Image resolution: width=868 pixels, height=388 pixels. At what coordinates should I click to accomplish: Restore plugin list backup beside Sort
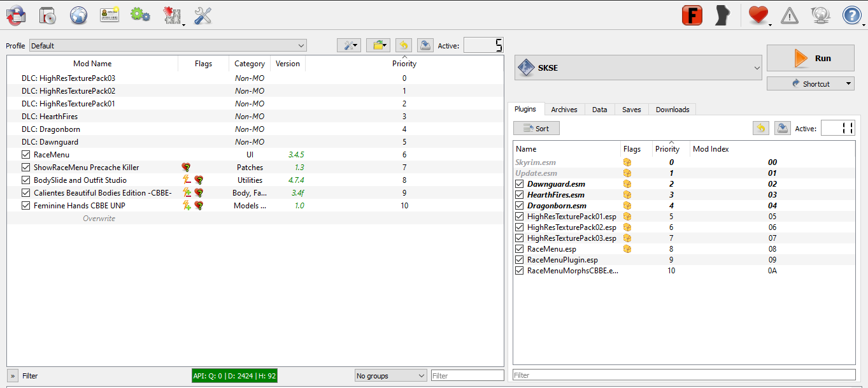[x=760, y=128]
